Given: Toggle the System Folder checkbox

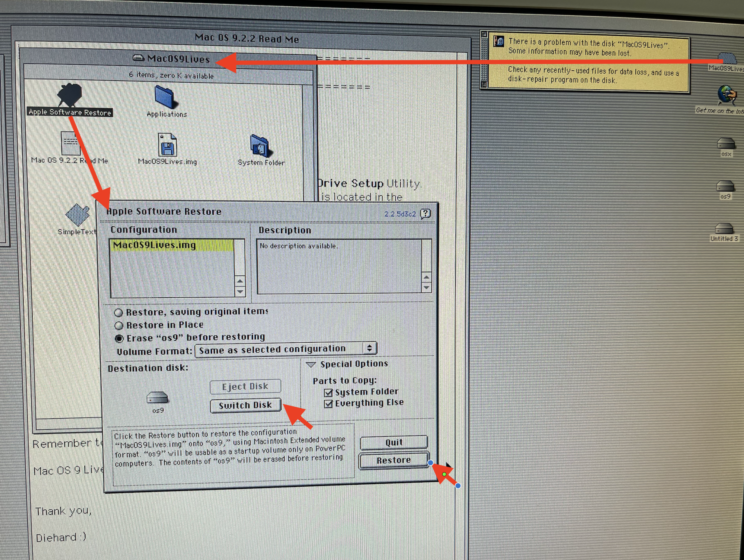Looking at the screenshot, I should 328,393.
